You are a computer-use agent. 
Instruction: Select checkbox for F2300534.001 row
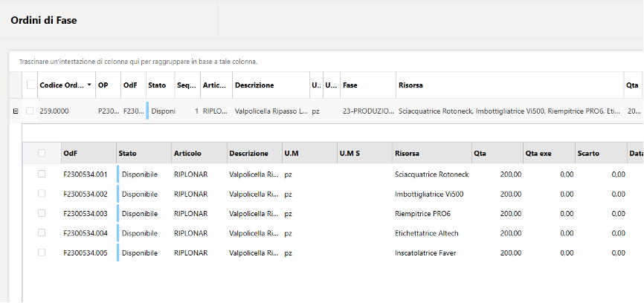click(42, 174)
